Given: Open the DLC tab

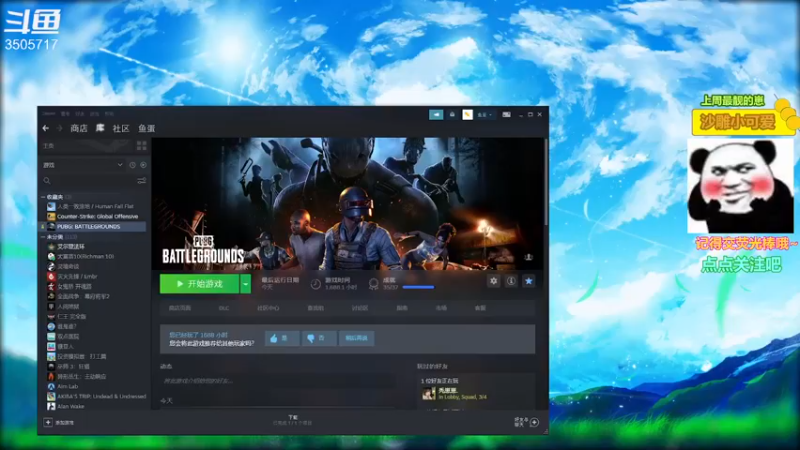Looking at the screenshot, I should tap(223, 308).
